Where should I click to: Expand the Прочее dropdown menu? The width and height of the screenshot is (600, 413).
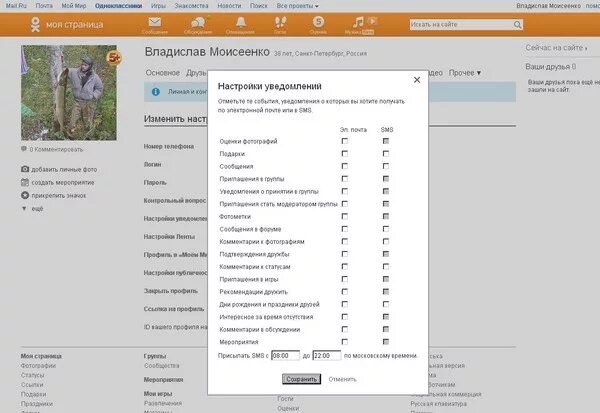pos(465,73)
